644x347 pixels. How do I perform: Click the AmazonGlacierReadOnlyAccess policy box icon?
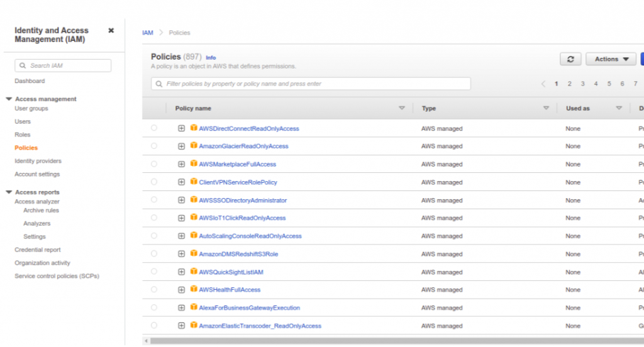click(194, 145)
